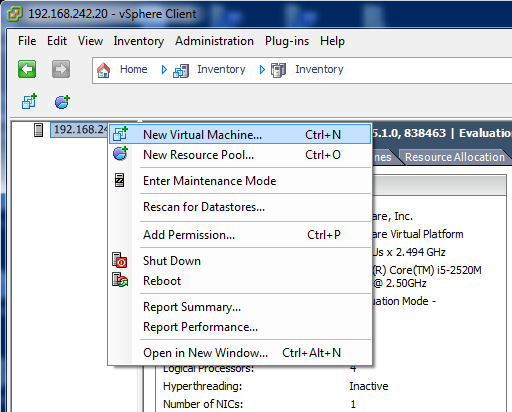Click the New Resource Pool toolbar icon
Image resolution: width=512 pixels, height=412 pixels.
click(x=62, y=102)
